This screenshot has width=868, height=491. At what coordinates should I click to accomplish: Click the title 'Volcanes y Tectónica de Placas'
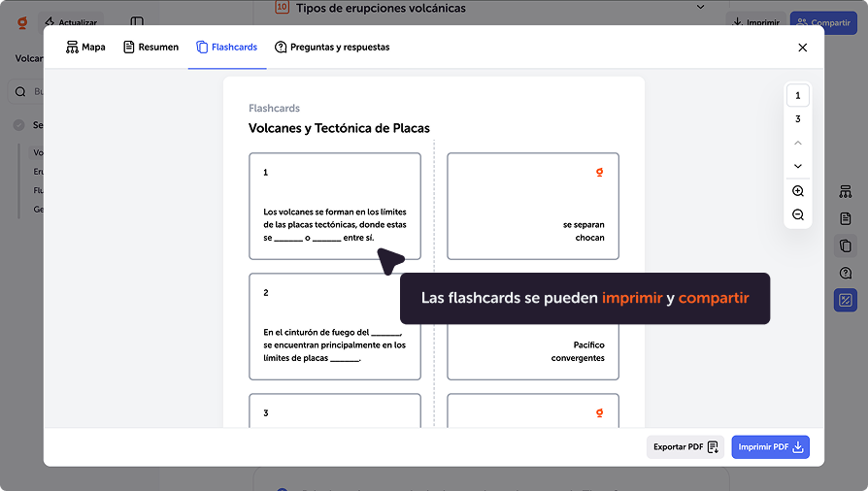339,128
